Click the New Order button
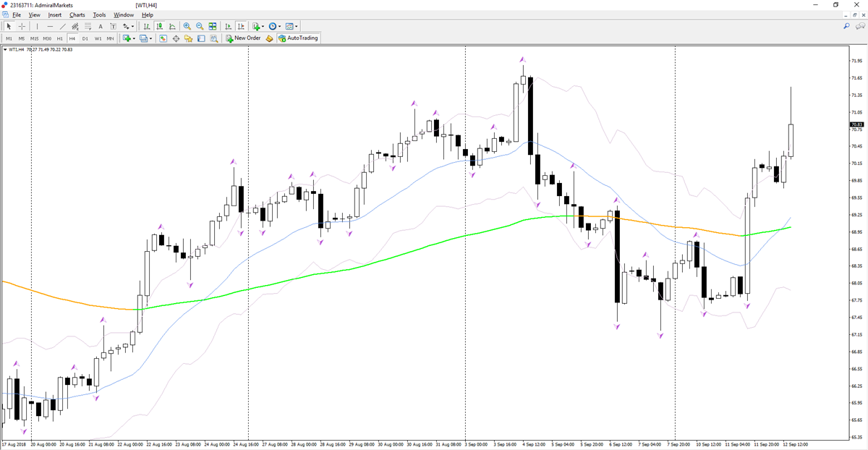The height and width of the screenshot is (450, 868). click(x=242, y=38)
